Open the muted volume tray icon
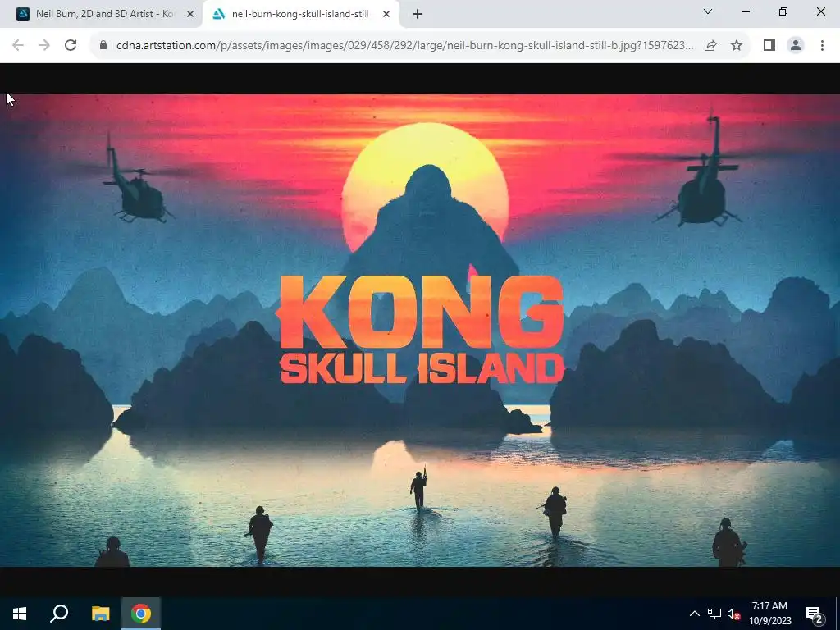The width and height of the screenshot is (840, 630). pyautogui.click(x=733, y=614)
